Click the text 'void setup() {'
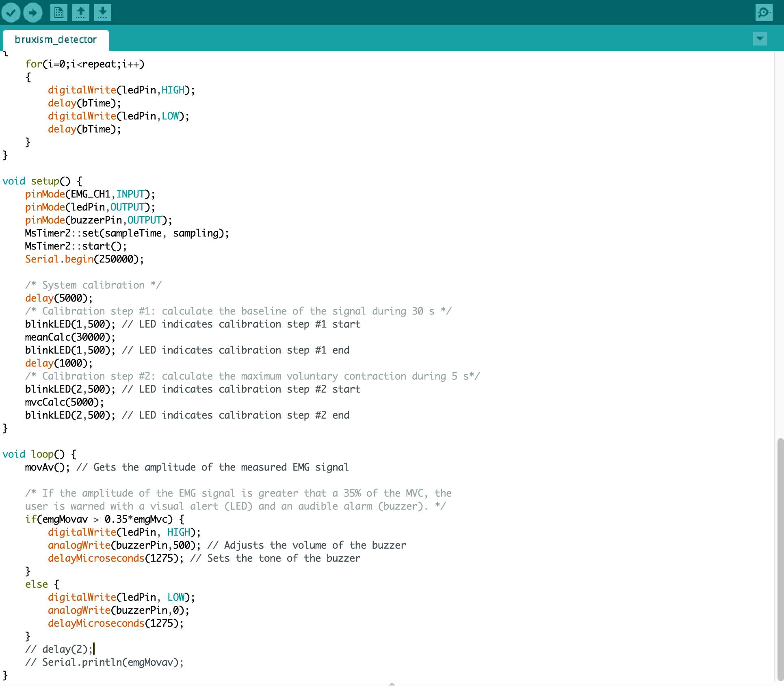784x686 pixels. pyautogui.click(x=42, y=181)
